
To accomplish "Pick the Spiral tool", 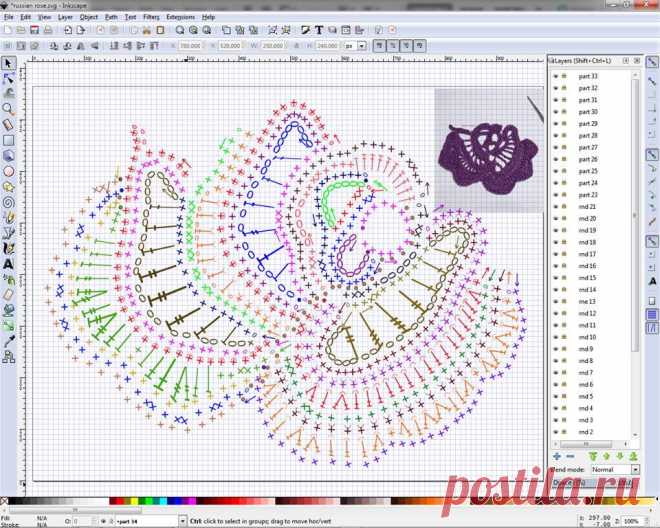I will coord(8,201).
